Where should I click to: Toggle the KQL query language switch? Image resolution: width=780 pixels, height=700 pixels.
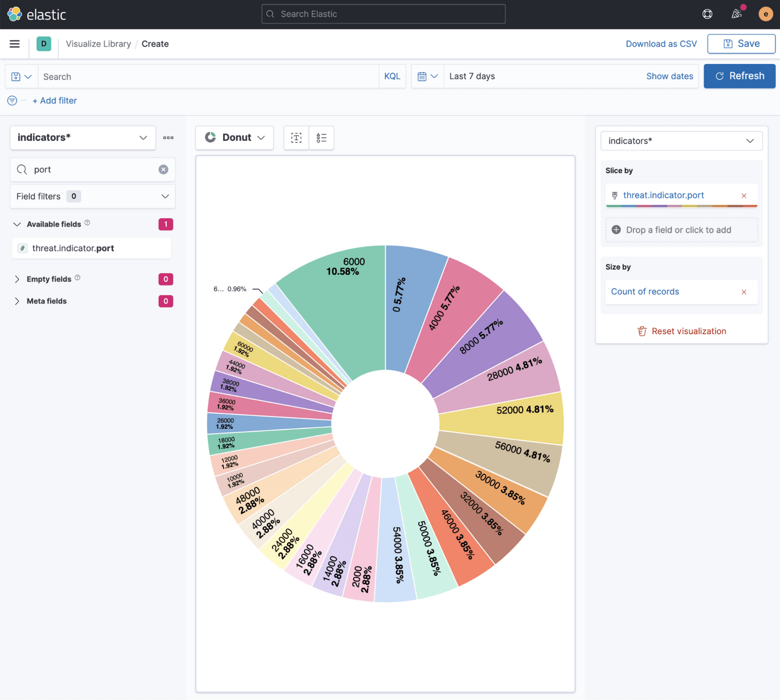(392, 76)
